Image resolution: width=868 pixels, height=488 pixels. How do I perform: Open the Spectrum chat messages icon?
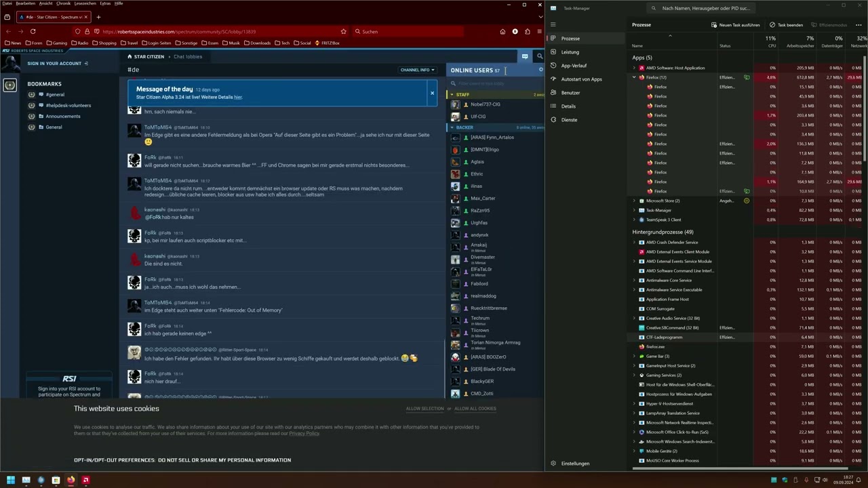tap(525, 56)
